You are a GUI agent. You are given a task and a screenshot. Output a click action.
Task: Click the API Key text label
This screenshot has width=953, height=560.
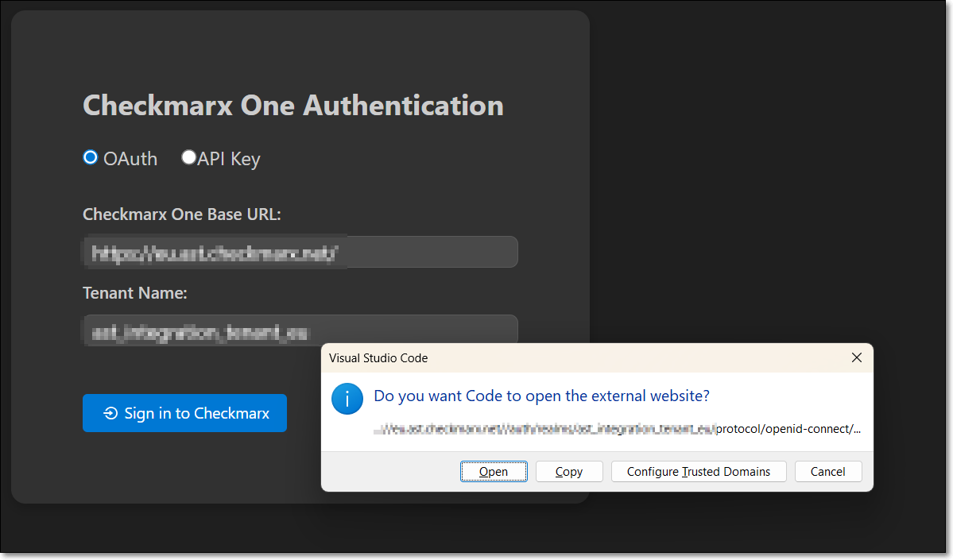coord(229,159)
